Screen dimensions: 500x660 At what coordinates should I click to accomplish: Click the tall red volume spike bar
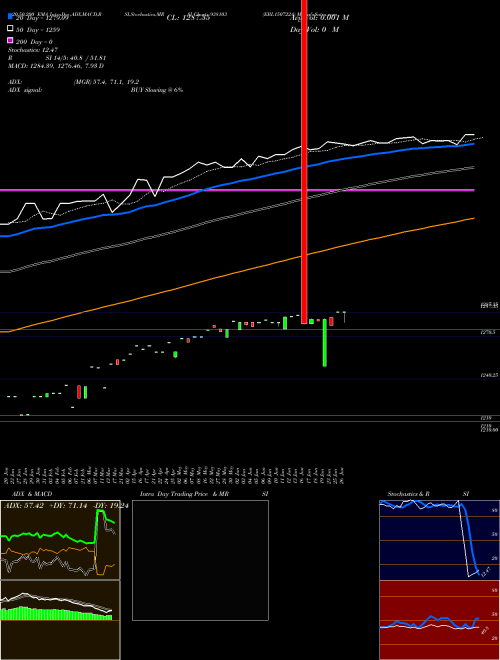(304, 162)
